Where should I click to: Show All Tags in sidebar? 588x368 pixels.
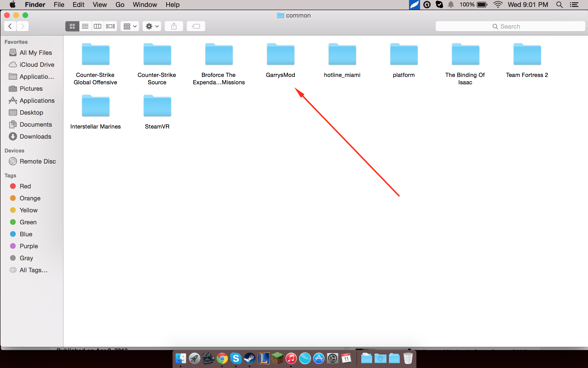(x=33, y=270)
